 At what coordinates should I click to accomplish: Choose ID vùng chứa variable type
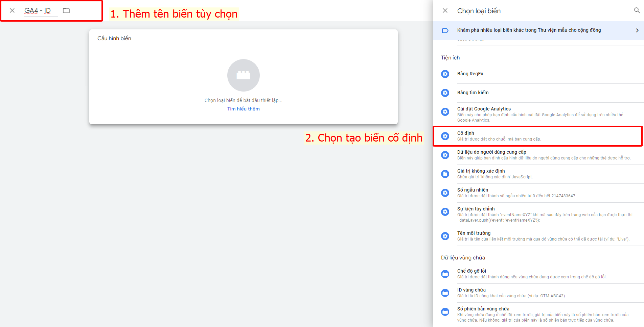coord(538,293)
